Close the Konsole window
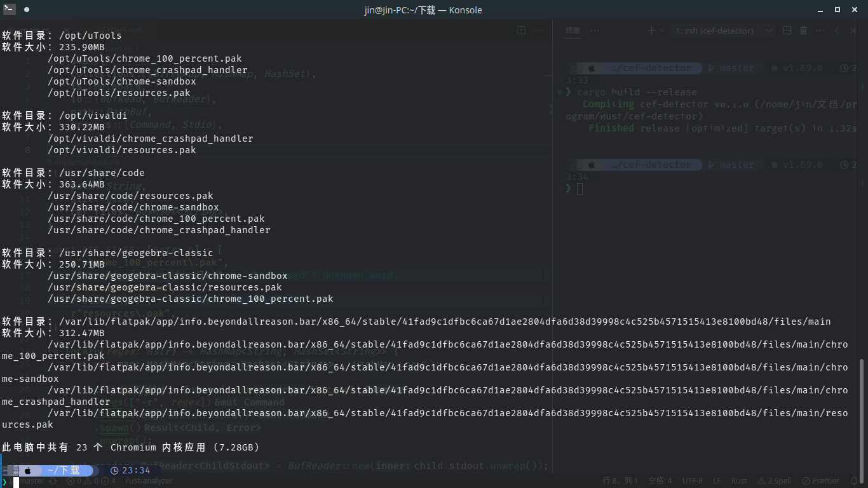Screen dimensions: 868x488 coord(855,10)
